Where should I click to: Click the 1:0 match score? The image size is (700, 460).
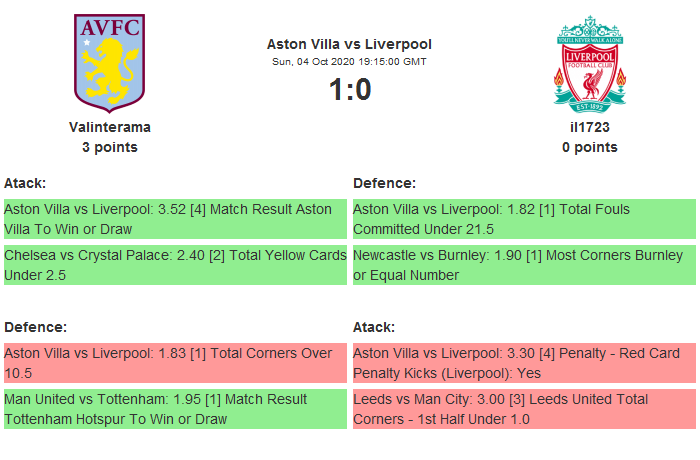pos(349,90)
